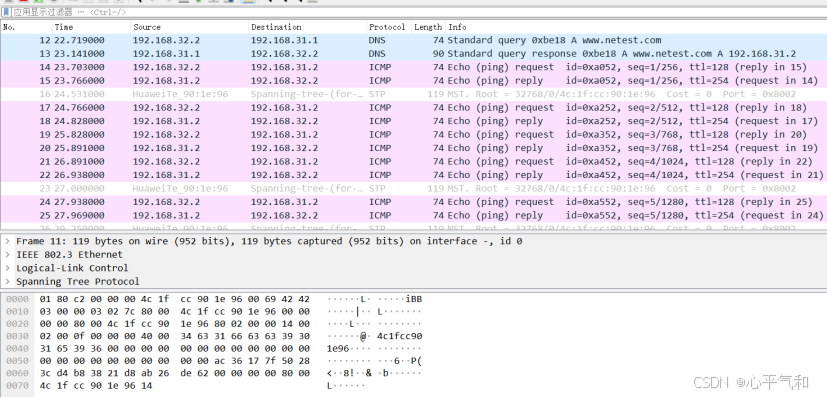The image size is (827, 398).
Task: Click hex dump offset 0030
Action: coord(17,336)
